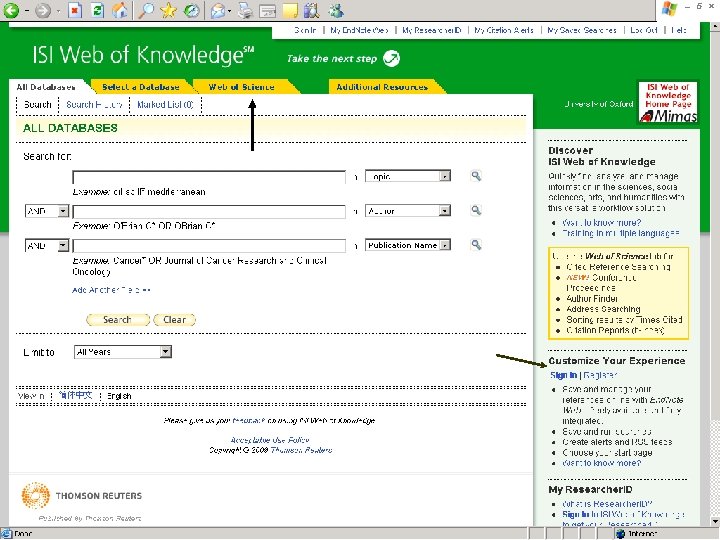Print the page with the printer icon
The width and height of the screenshot is (720, 540).
click(x=246, y=10)
